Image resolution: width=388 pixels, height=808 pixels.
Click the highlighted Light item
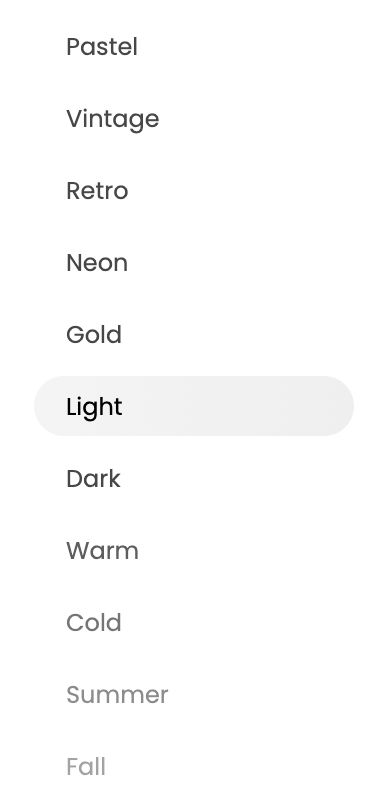point(194,406)
